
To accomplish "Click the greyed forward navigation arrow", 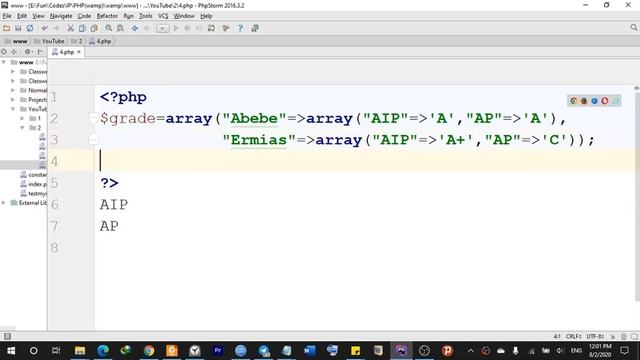I will (x=147, y=28).
